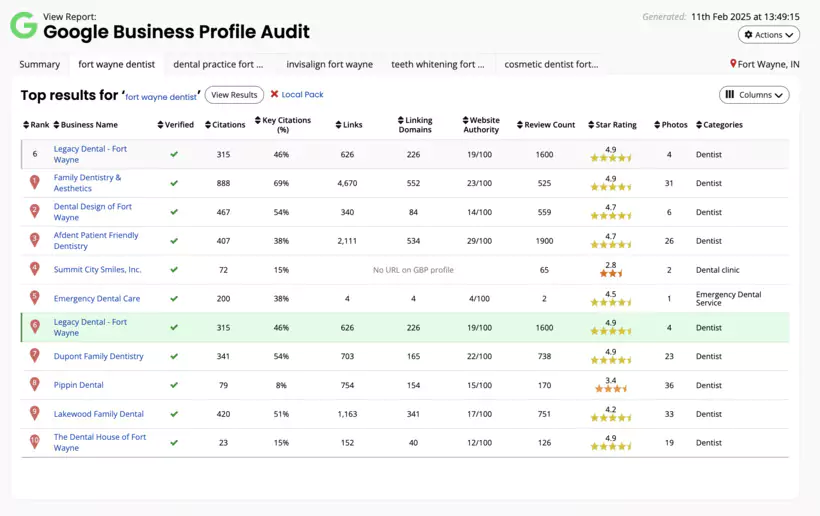Open the 'invisalign fort wayne' tab
The height and width of the screenshot is (516, 820).
329,64
